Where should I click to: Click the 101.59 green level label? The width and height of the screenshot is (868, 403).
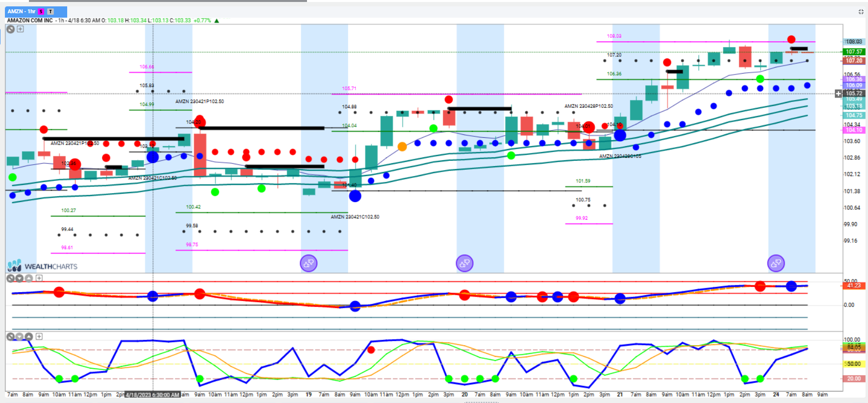[x=583, y=181]
